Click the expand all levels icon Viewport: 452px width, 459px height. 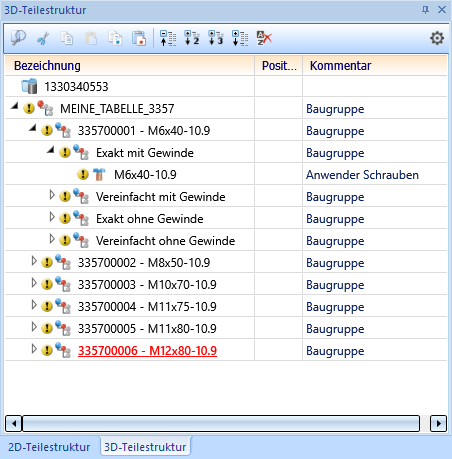(x=240, y=38)
